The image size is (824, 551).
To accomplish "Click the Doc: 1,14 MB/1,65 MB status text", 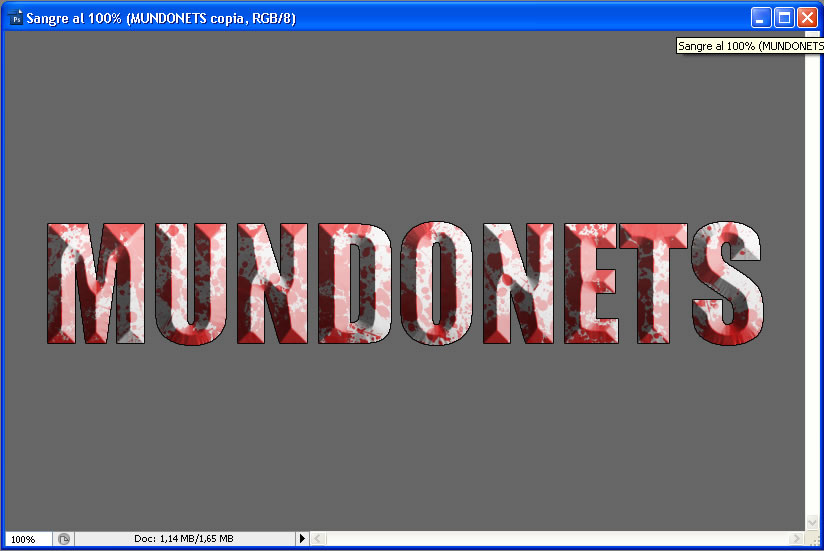I will tap(183, 538).
